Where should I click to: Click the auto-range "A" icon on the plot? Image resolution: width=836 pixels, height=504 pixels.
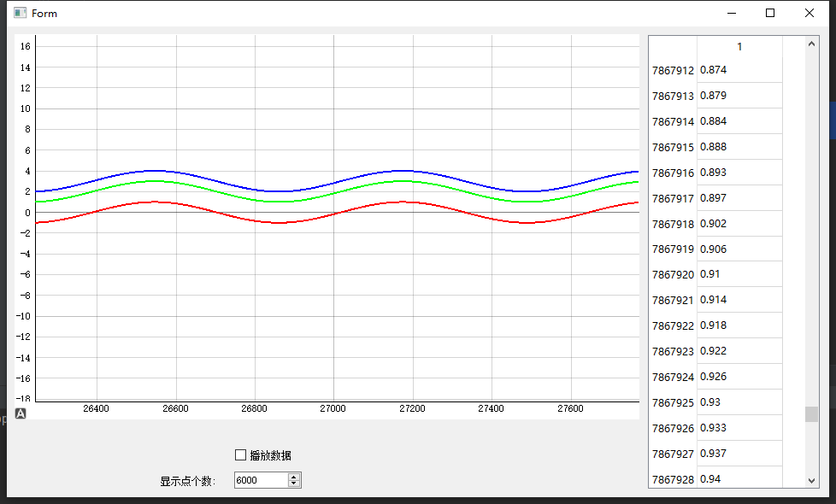[x=20, y=413]
